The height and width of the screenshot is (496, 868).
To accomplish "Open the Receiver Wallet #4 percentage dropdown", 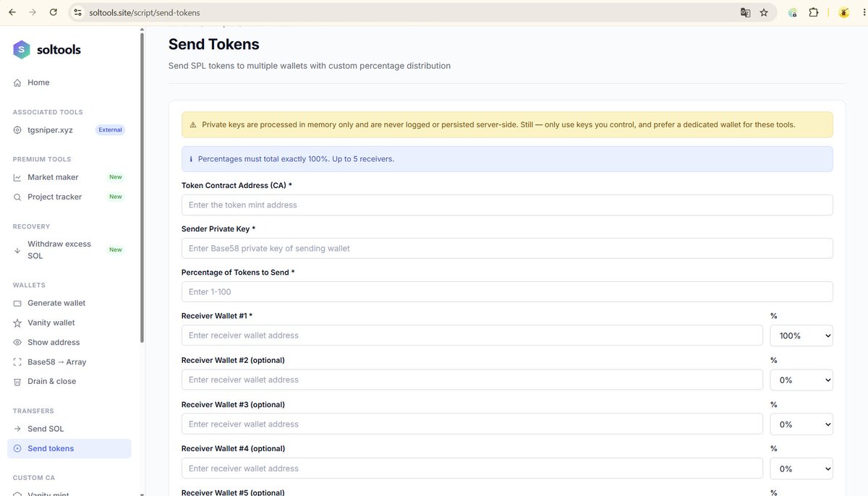I will point(801,469).
